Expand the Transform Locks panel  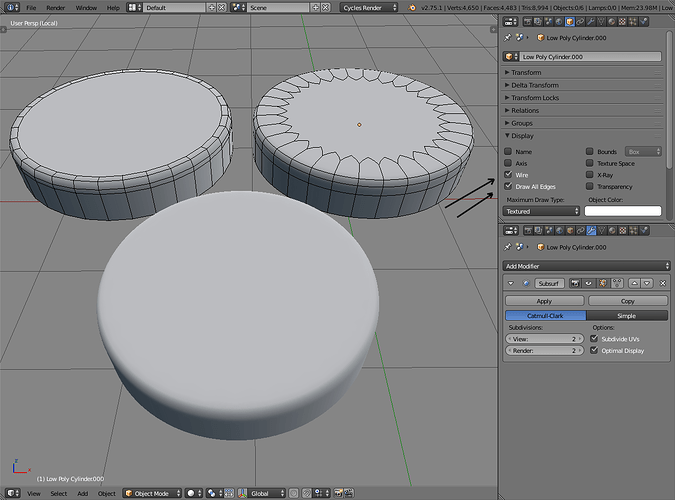coord(583,98)
